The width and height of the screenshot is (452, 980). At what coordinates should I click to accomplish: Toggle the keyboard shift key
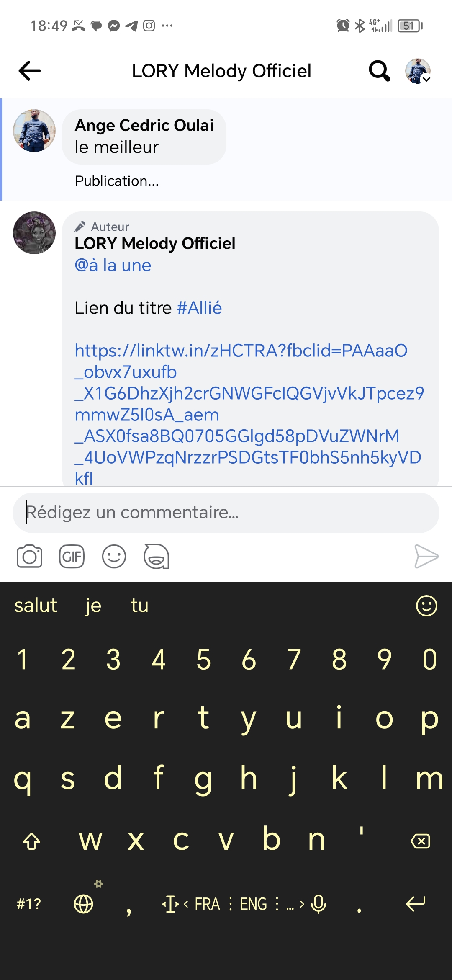[31, 841]
